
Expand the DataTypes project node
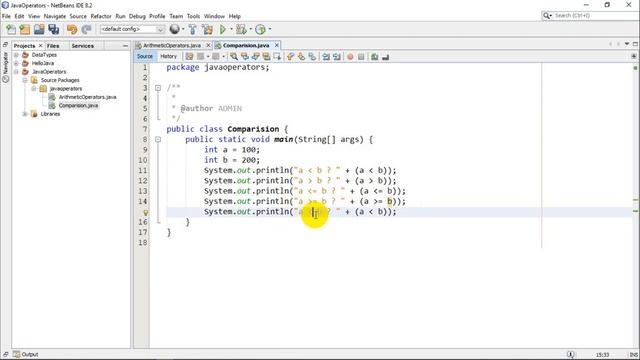coord(16,55)
